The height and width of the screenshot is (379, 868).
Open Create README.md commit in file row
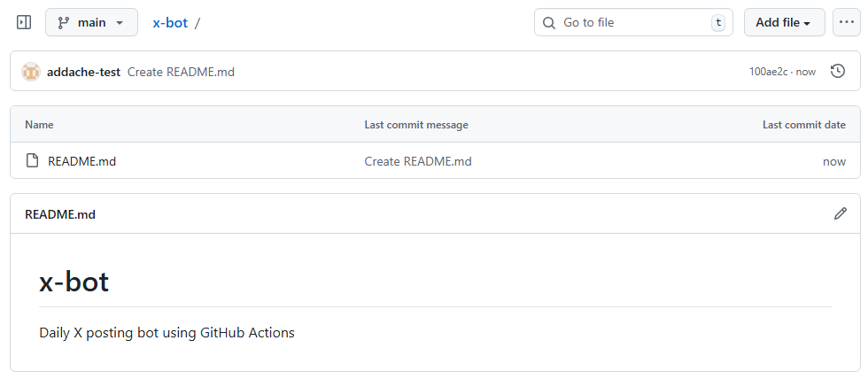pos(418,161)
